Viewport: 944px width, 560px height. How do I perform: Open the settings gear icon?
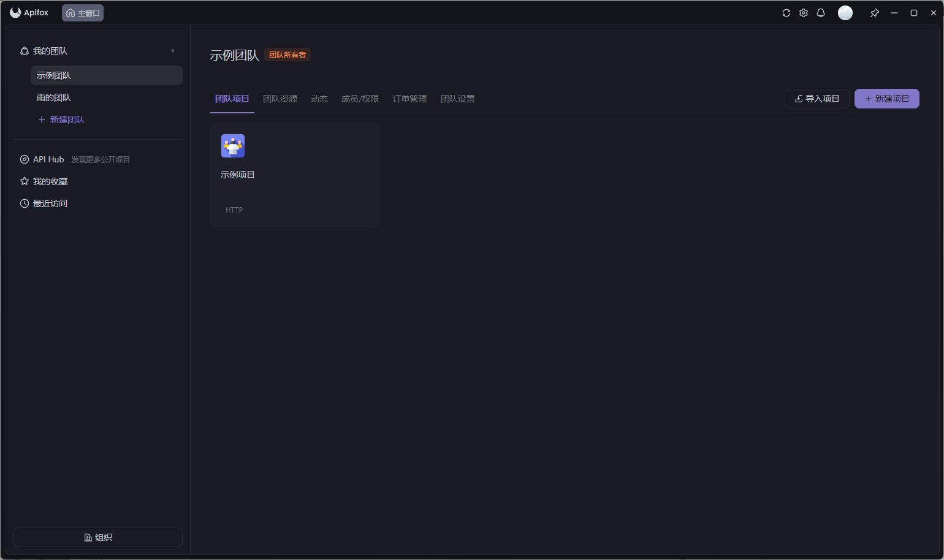point(804,12)
